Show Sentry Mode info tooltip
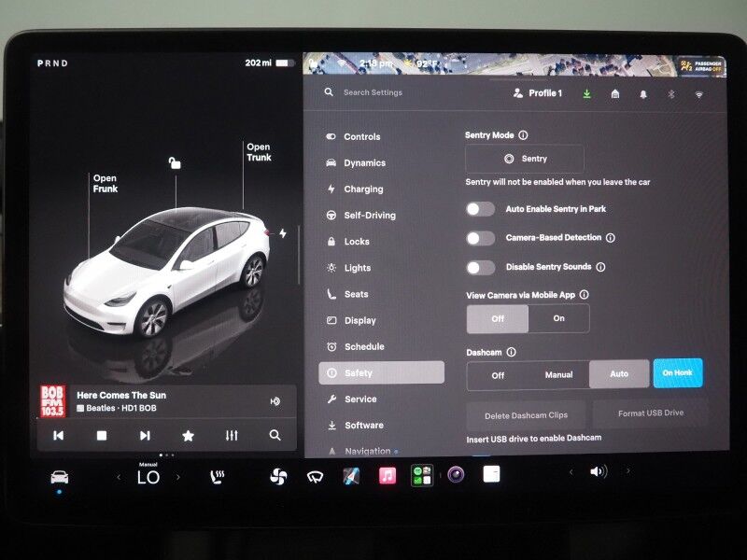747x560 pixels. point(523,135)
